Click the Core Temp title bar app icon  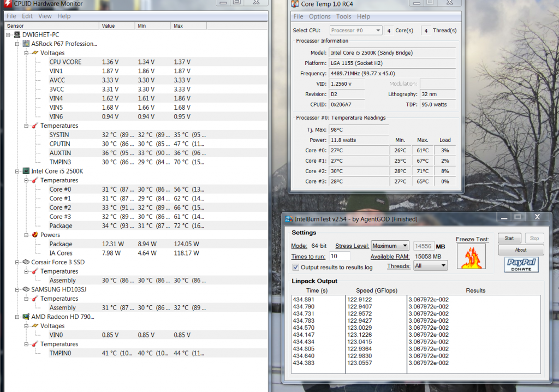(x=295, y=4)
